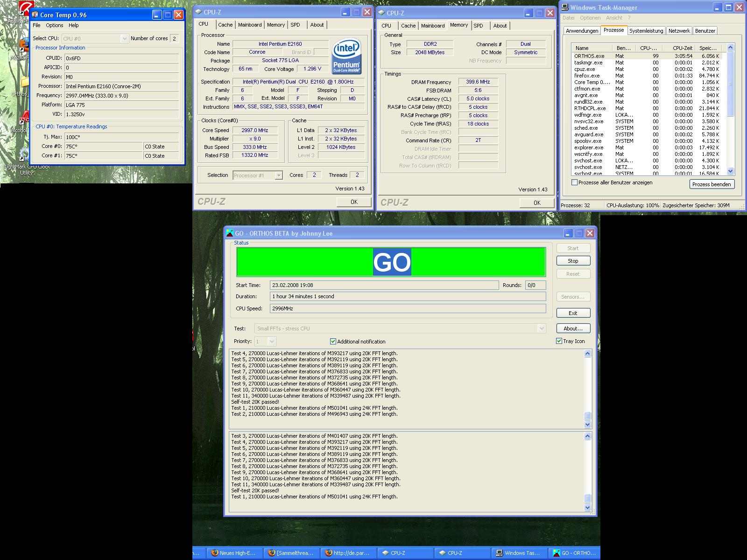
Task: Click the Duration field in ORTHOS
Action: pyautogui.click(x=408, y=296)
